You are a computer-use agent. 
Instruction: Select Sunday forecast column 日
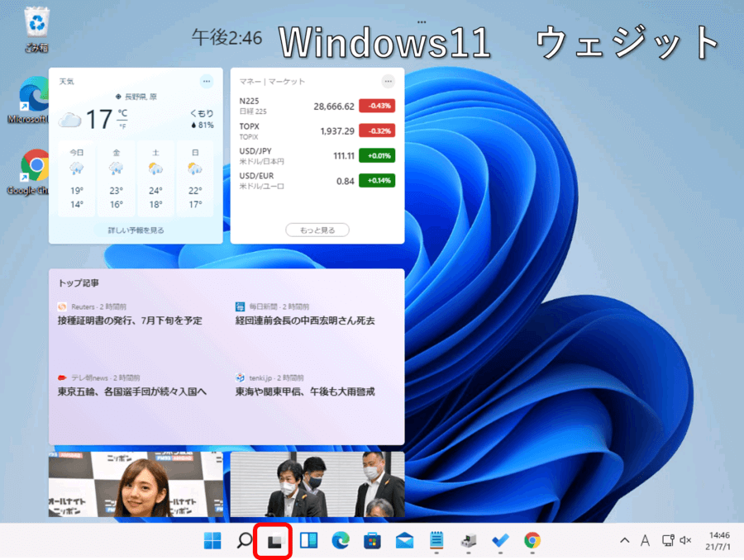195,178
